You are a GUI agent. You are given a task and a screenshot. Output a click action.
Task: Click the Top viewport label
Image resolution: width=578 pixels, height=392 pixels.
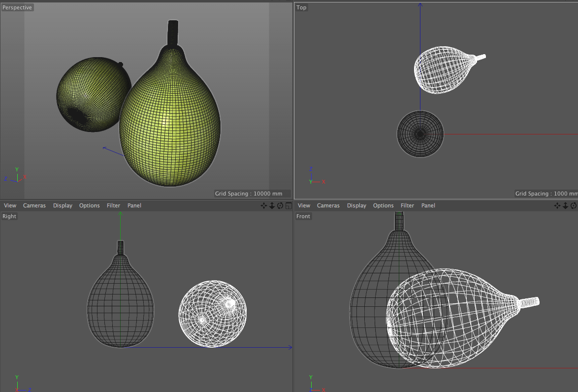pyautogui.click(x=301, y=7)
